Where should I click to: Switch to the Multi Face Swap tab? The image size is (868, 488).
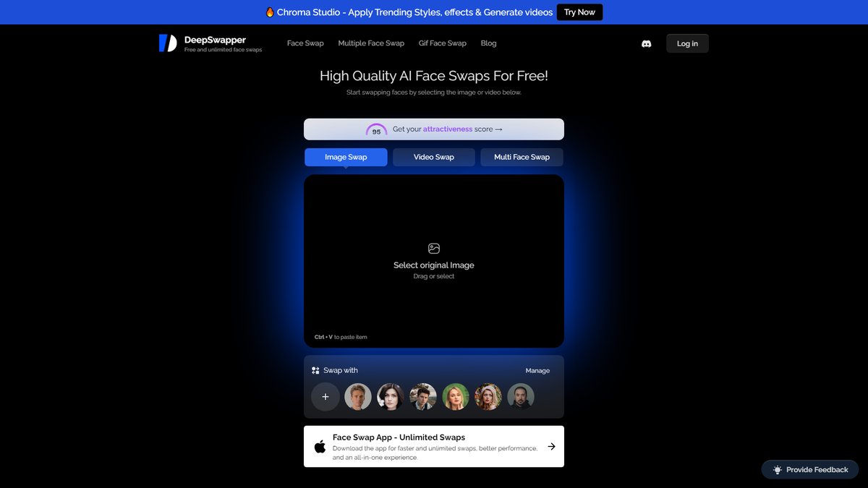pos(522,157)
